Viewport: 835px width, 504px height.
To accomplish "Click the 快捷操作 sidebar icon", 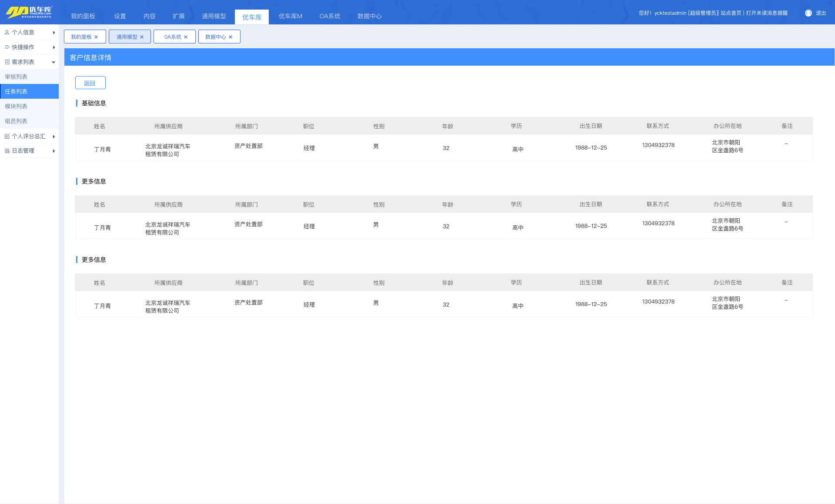I will click(7, 47).
